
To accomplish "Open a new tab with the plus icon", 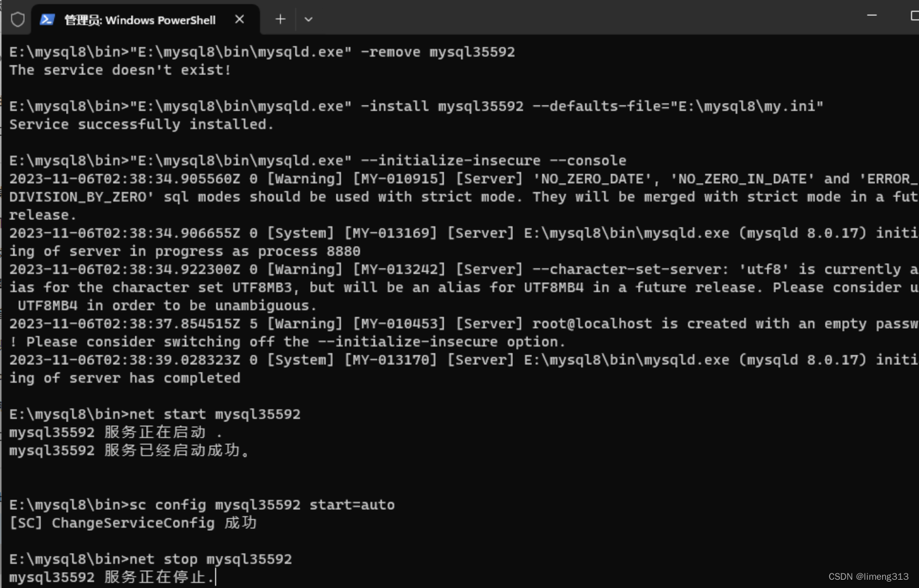I will coord(280,20).
